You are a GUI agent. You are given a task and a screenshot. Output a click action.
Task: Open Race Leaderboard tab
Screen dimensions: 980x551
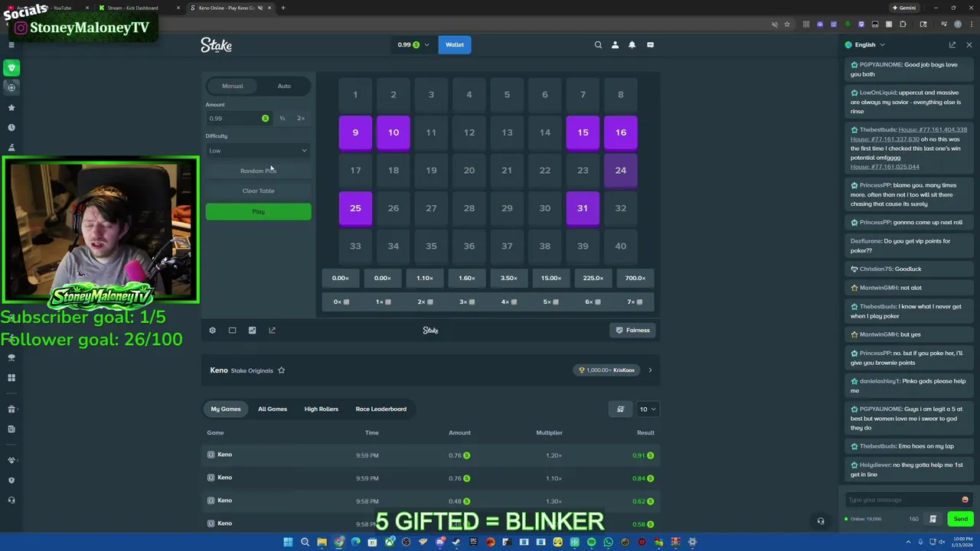coord(381,409)
